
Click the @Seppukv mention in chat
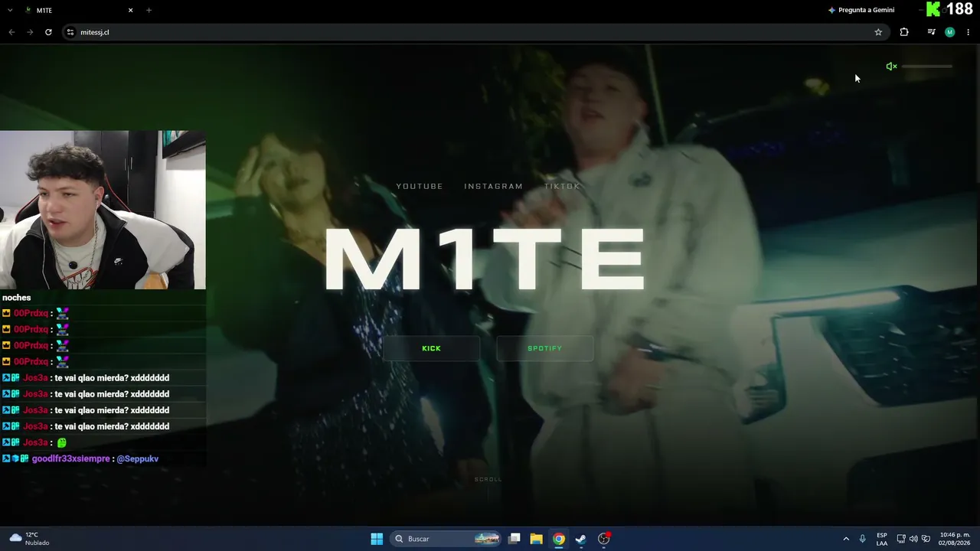138,458
